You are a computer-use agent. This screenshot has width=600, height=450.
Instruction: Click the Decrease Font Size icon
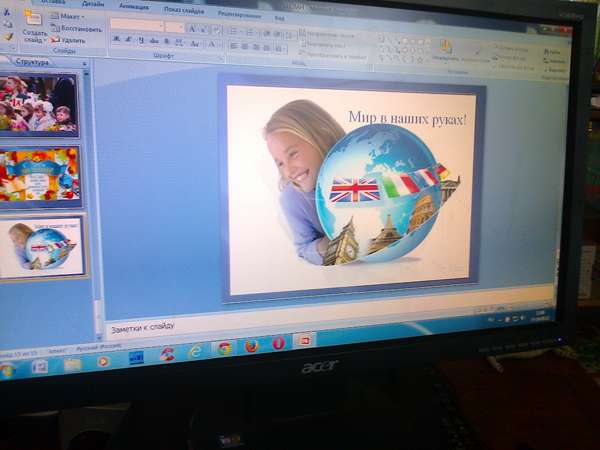[x=204, y=29]
